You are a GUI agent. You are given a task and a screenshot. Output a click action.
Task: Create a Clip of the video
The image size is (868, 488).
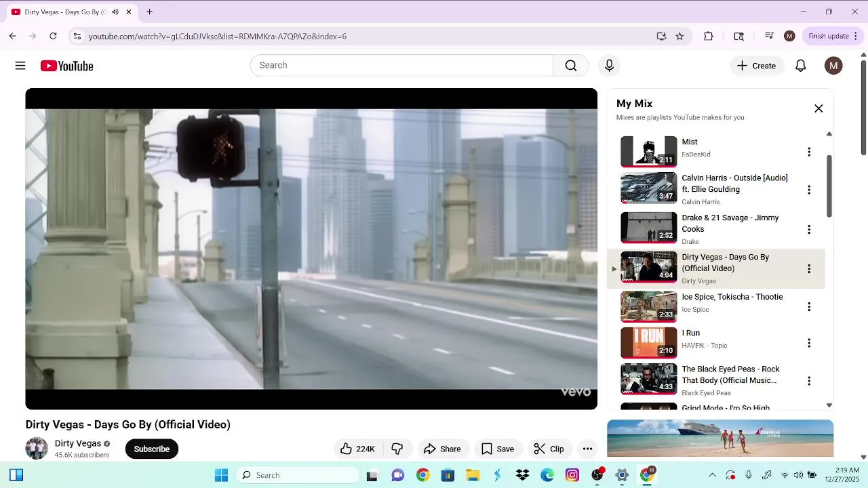click(549, 449)
